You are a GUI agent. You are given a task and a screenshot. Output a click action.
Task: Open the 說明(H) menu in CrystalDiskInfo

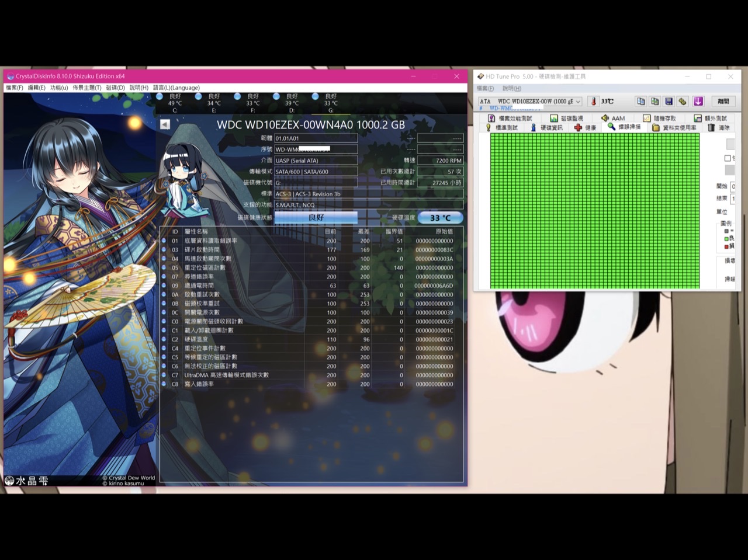point(139,88)
